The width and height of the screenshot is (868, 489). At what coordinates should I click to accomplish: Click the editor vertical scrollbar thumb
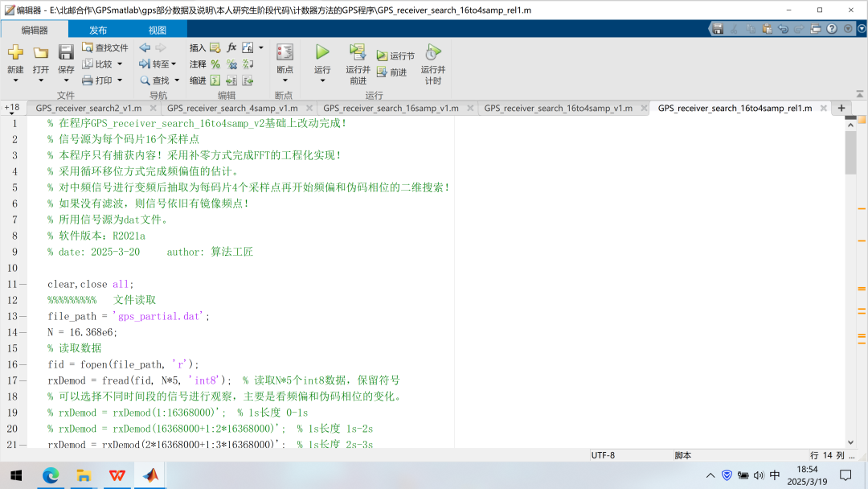(x=850, y=153)
